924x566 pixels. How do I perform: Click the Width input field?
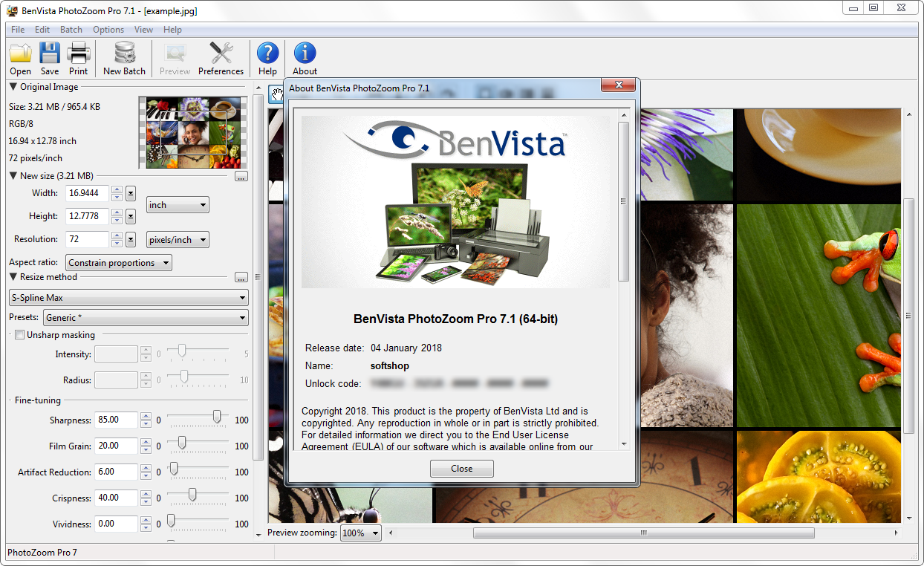tap(88, 193)
